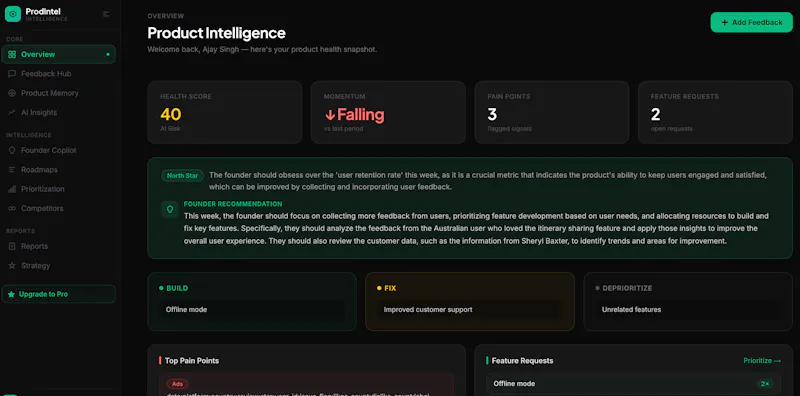Click the falling arrow icon in Momentum card

coord(330,115)
